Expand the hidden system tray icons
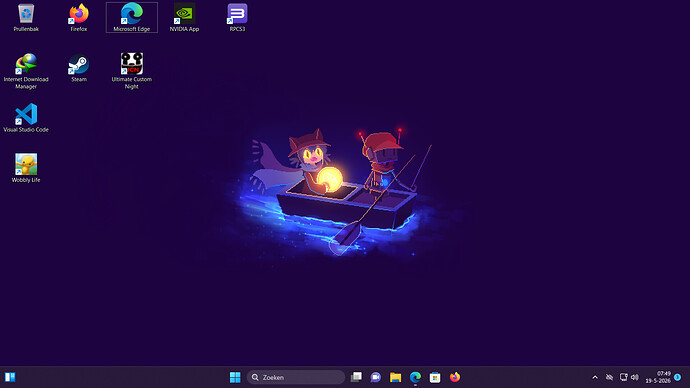 [595, 377]
